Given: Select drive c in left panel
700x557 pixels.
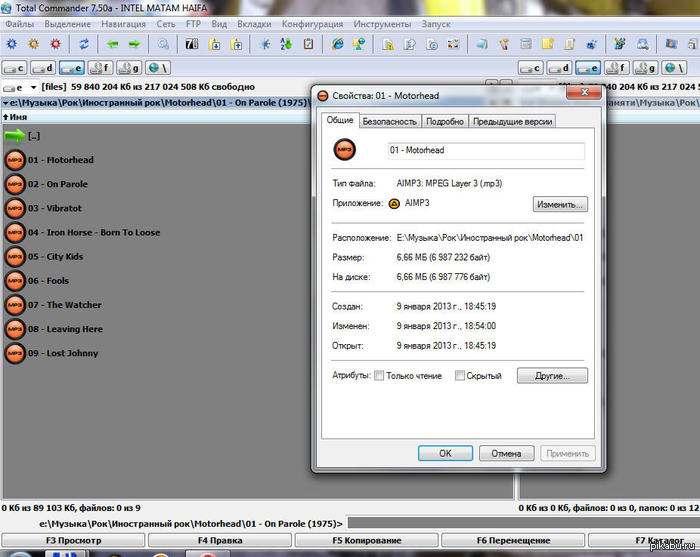Looking at the screenshot, I should pyautogui.click(x=15, y=68).
